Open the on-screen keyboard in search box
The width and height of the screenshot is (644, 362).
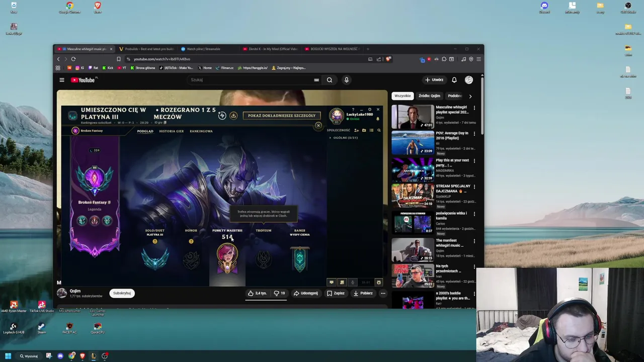(x=316, y=80)
